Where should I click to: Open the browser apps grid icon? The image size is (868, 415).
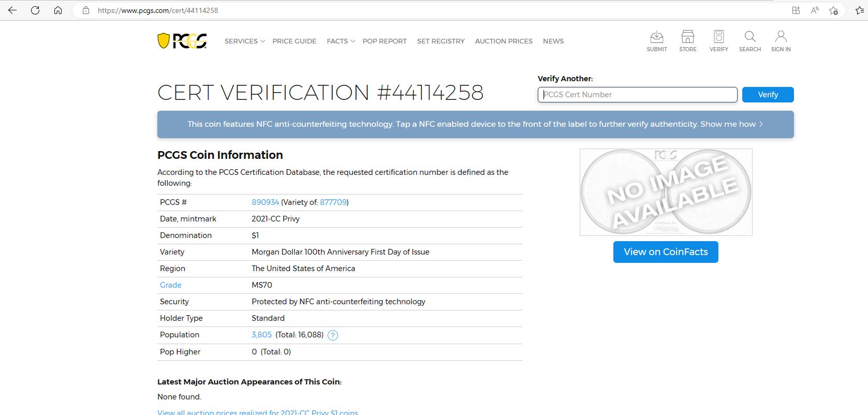(x=796, y=10)
